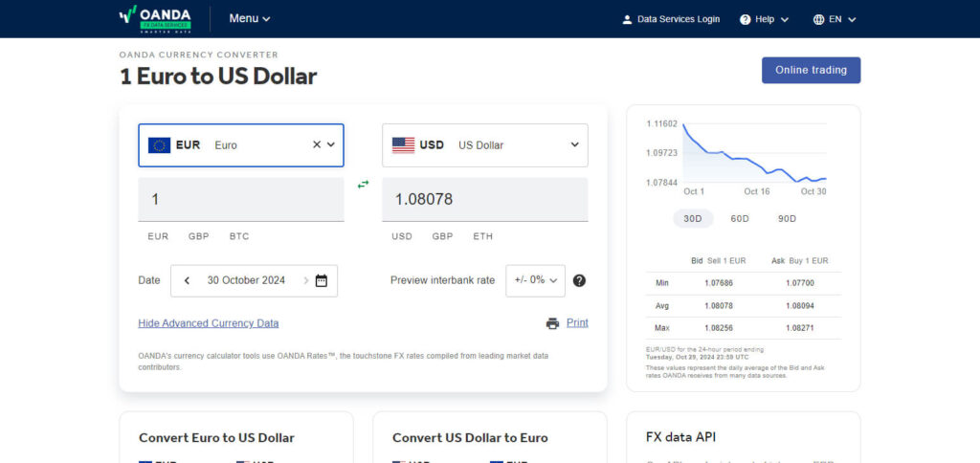Click the 30 October 2024 date field

pyautogui.click(x=246, y=280)
